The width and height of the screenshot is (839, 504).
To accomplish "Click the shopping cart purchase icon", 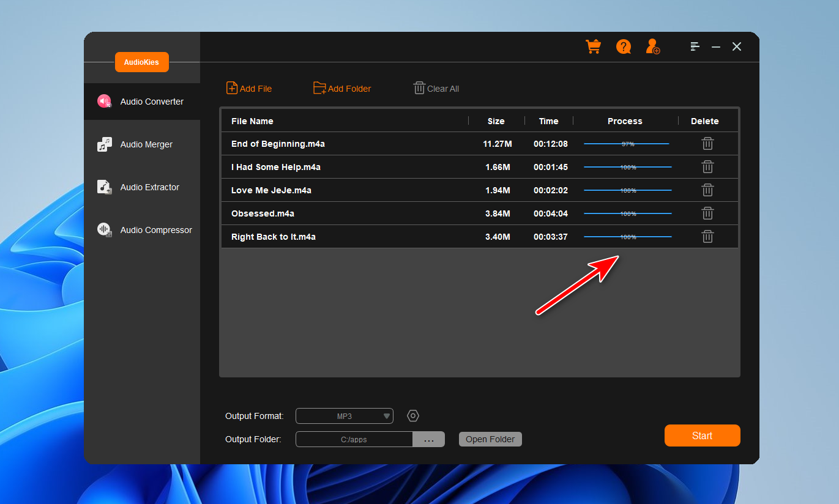I will pyautogui.click(x=593, y=46).
